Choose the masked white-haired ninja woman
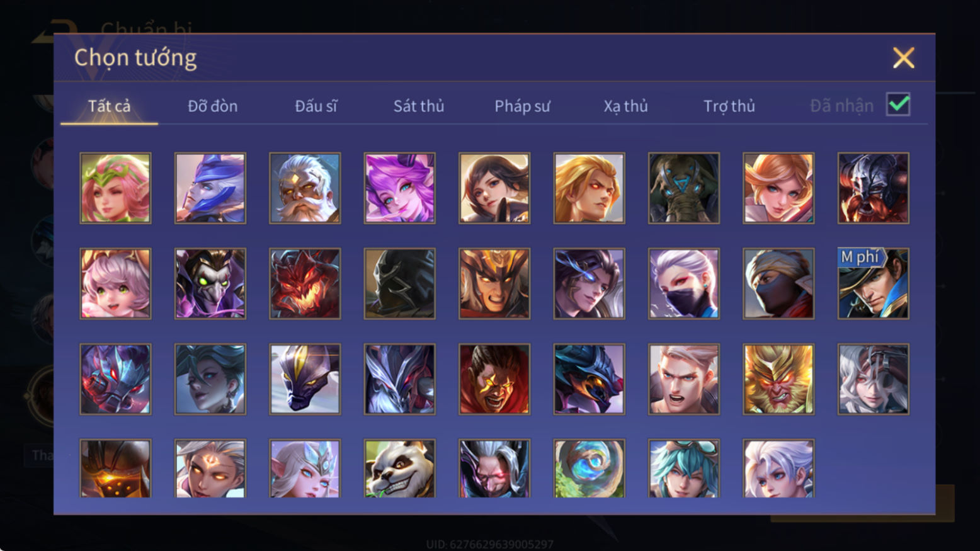This screenshot has width=980, height=551. pyautogui.click(x=683, y=283)
